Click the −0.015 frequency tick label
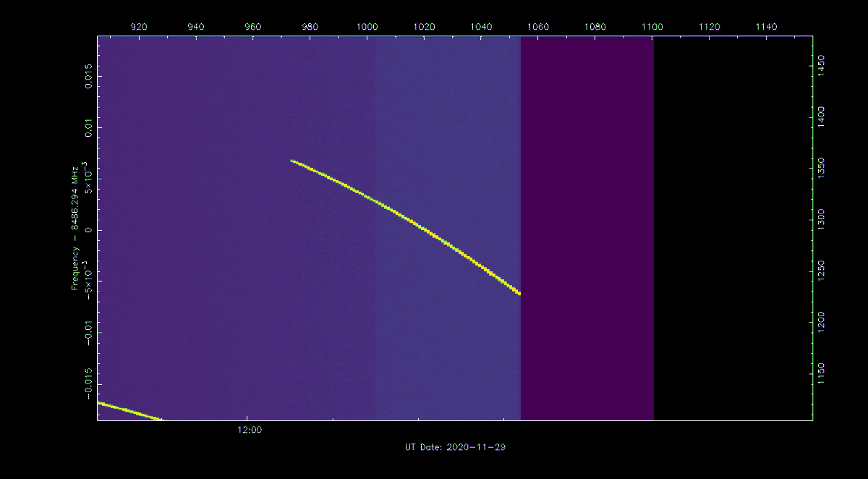Viewport: 868px width, 479px height. 88,384
